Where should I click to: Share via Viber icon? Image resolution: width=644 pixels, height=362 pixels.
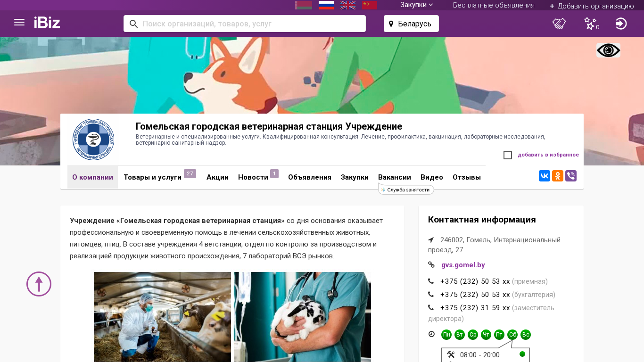[x=571, y=176]
